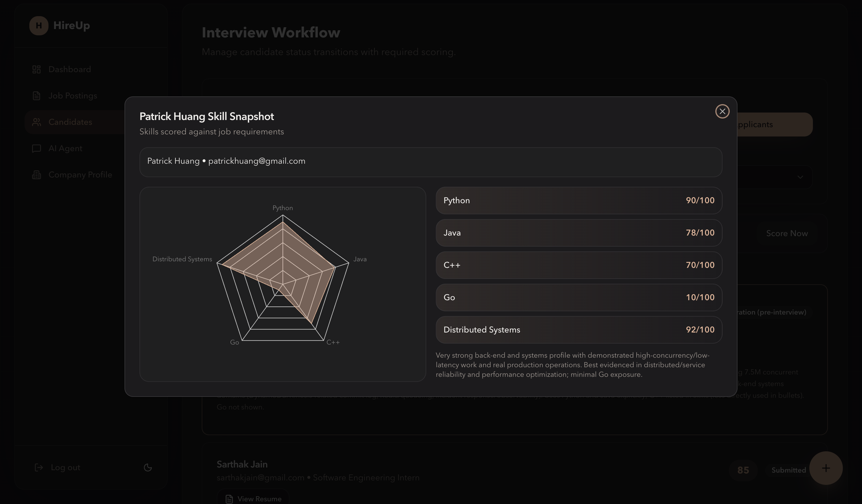Click the AI Agent chat icon
Screen dimensions: 862x504
point(36,148)
